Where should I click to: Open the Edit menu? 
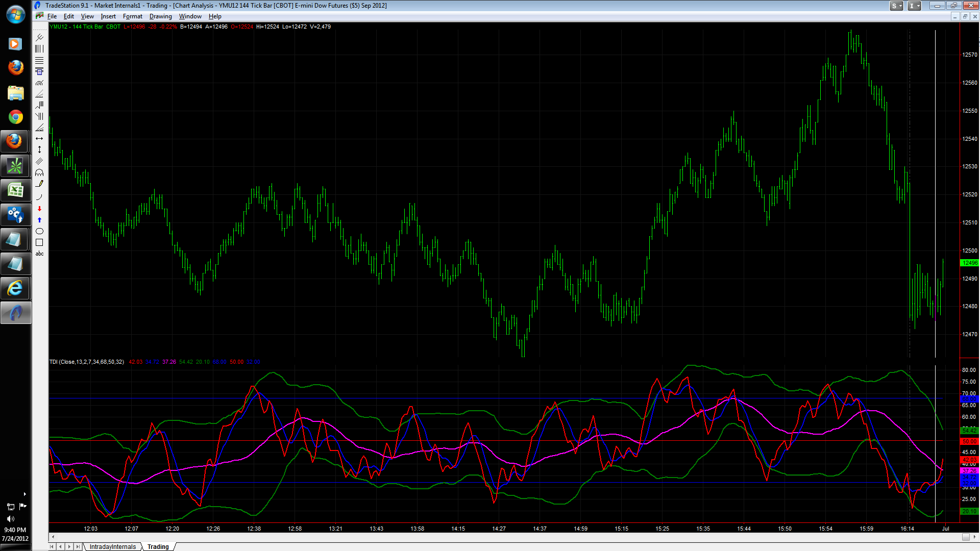click(69, 16)
